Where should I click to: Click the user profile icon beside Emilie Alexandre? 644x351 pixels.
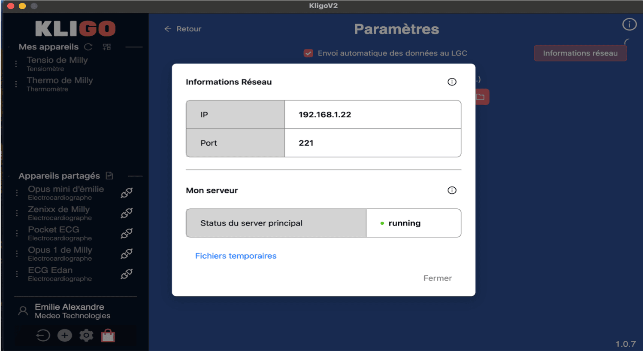(x=23, y=311)
